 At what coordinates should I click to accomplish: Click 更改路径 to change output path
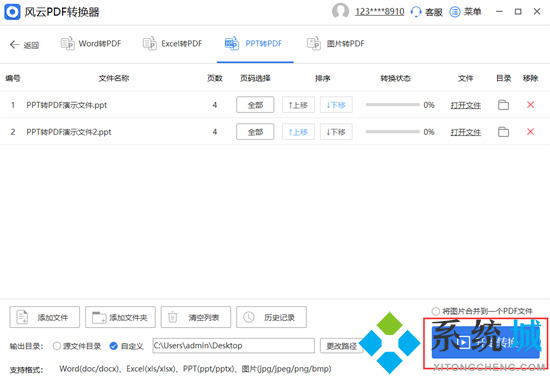click(341, 346)
